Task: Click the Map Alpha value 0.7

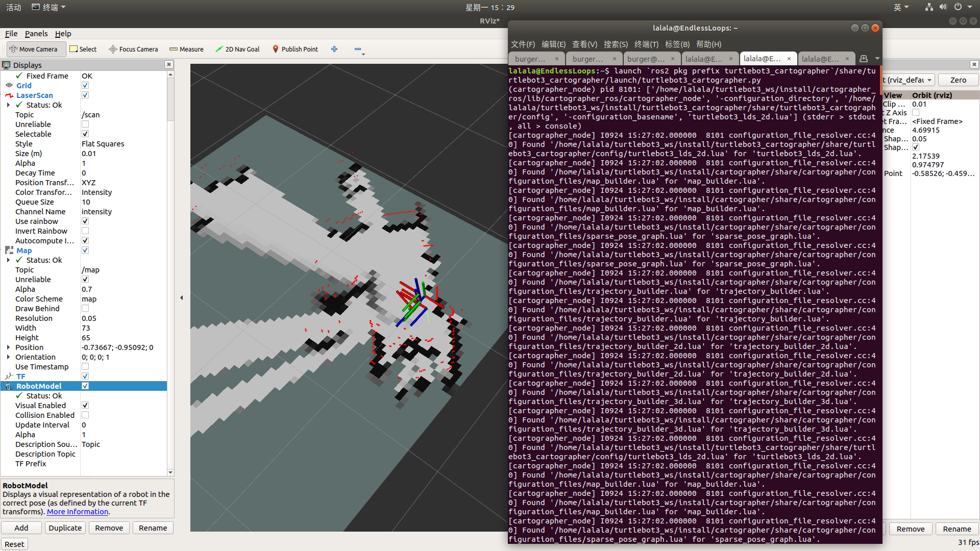Action: point(87,289)
